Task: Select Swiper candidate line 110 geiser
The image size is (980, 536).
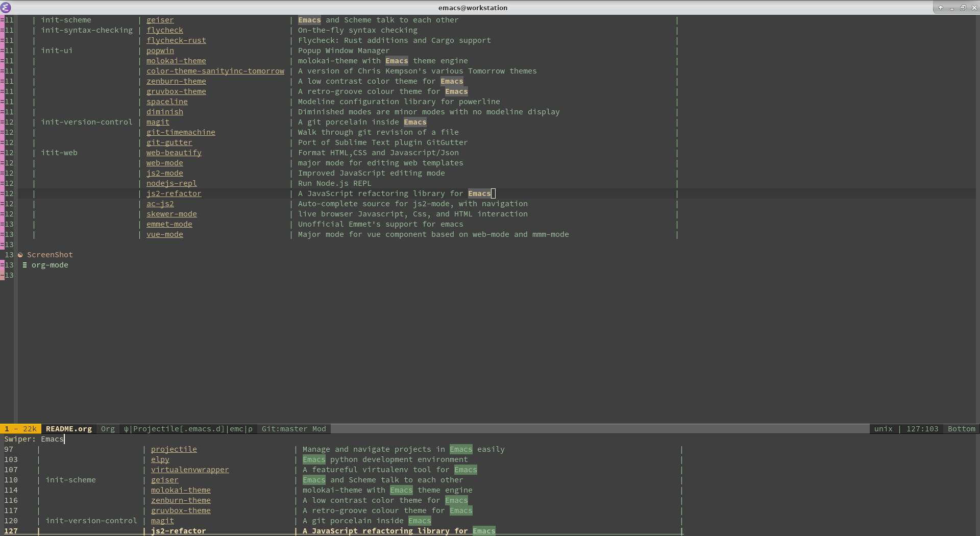Action: [x=342, y=480]
